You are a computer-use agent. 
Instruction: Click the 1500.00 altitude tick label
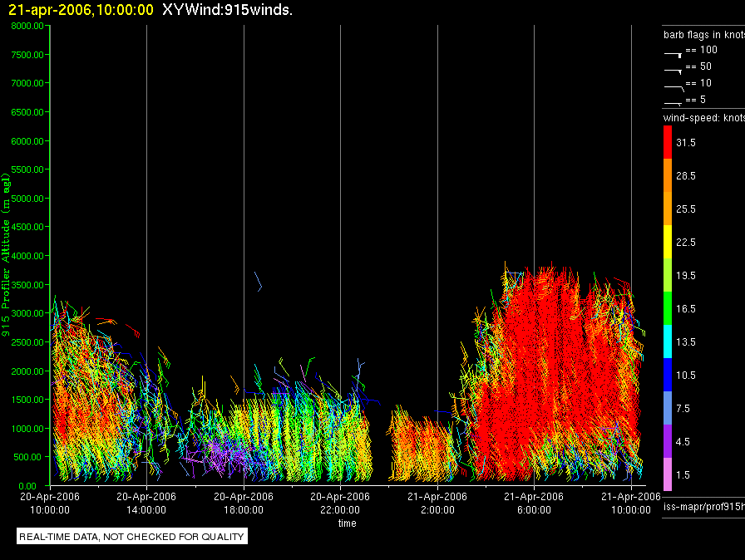[27, 400]
